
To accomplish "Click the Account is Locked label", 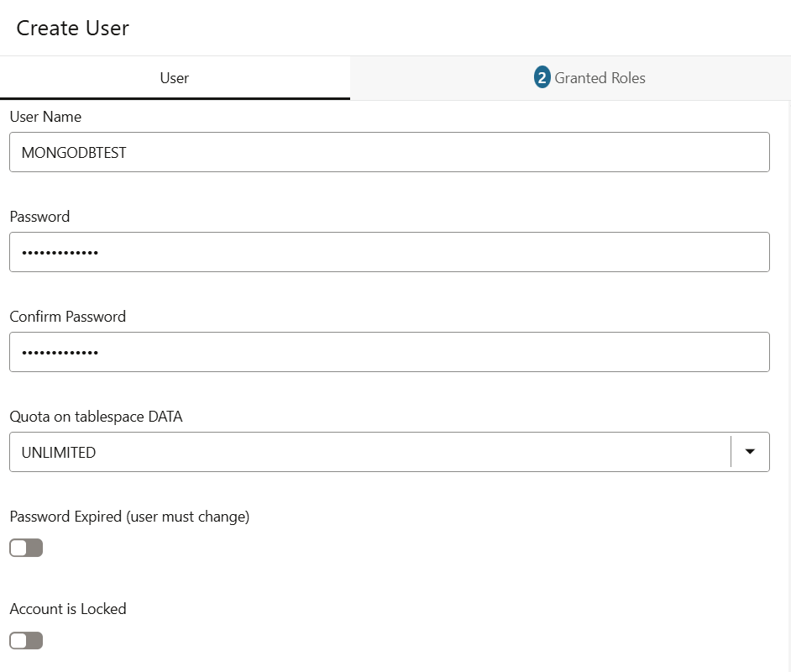I will click(68, 609).
